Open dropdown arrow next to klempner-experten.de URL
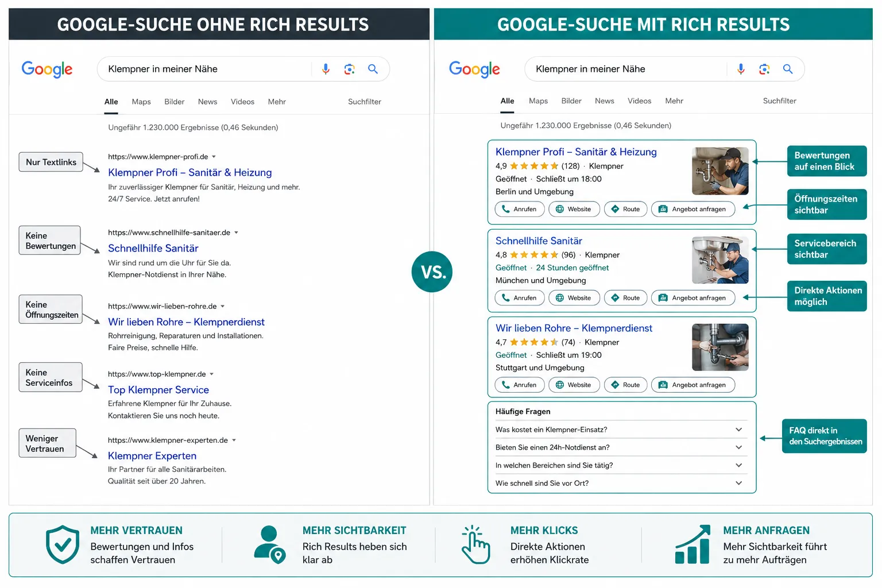Image resolution: width=882 pixels, height=588 pixels. [x=234, y=440]
